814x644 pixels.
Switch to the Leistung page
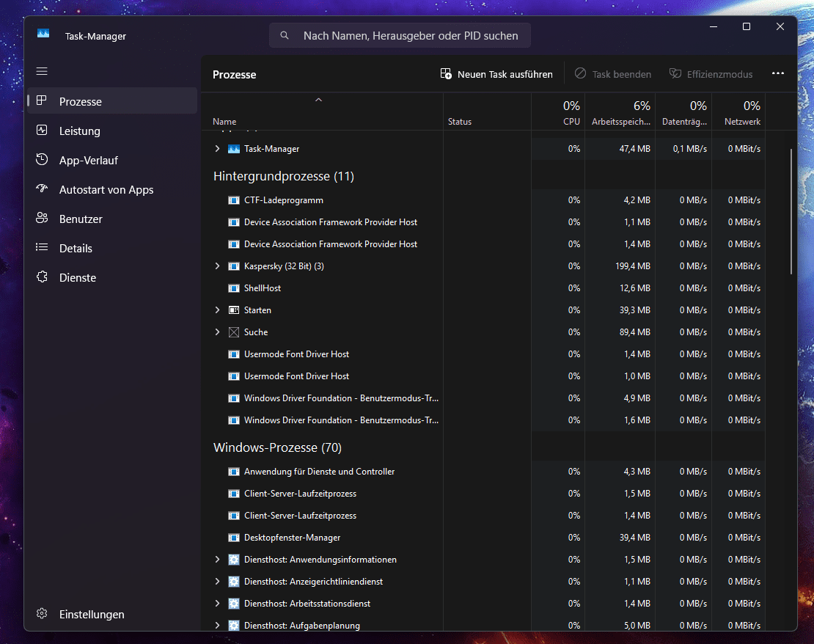[113, 131]
